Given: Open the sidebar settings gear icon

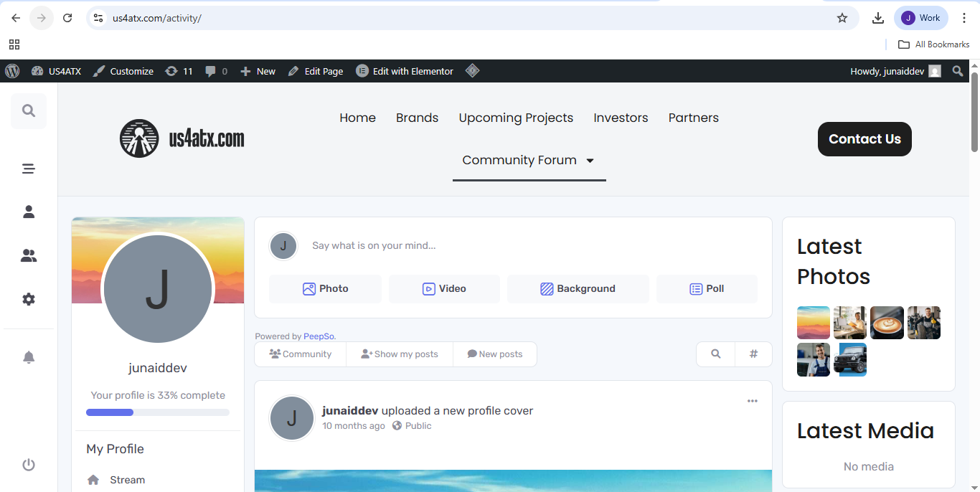Looking at the screenshot, I should (29, 299).
